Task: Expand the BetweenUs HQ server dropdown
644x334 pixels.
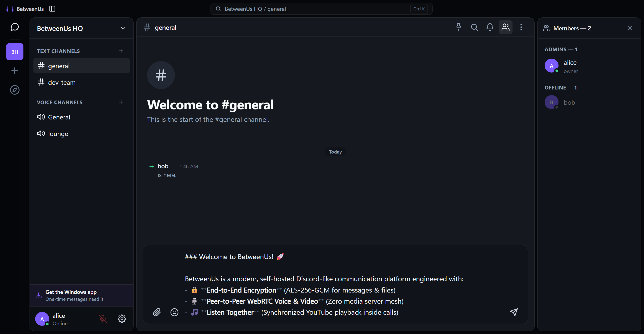Action: click(123, 28)
